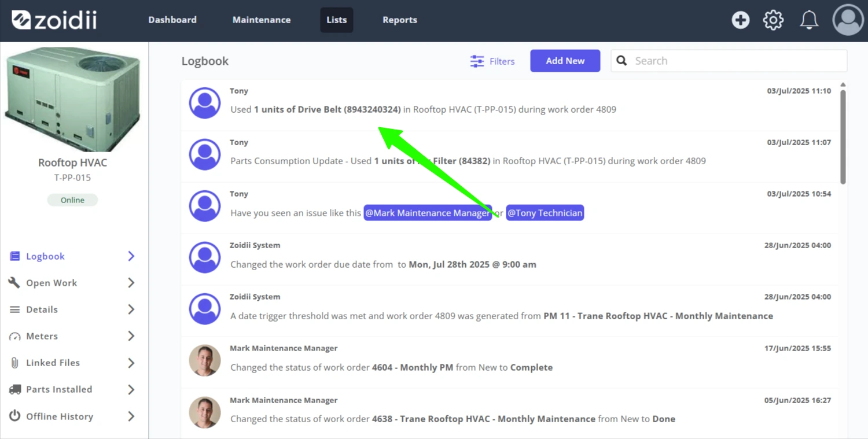Expand the Logbook chevron arrow
This screenshot has height=439, width=868.
click(131, 256)
